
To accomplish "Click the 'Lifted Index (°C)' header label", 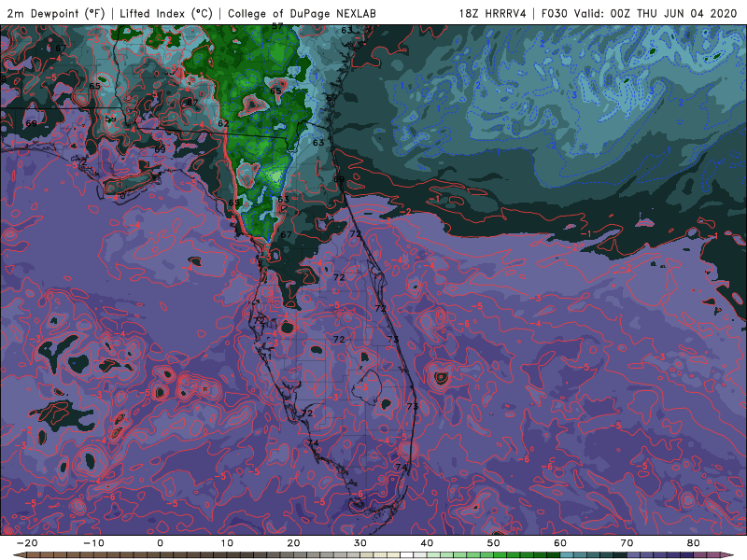I will coord(166,14).
